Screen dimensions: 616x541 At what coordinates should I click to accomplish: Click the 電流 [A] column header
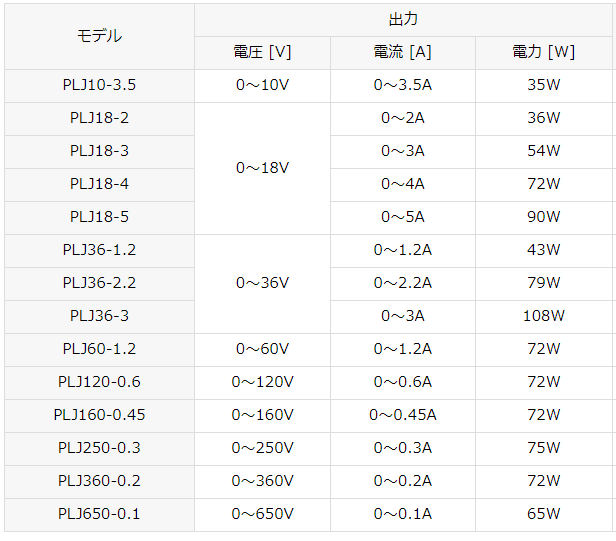pos(403,53)
